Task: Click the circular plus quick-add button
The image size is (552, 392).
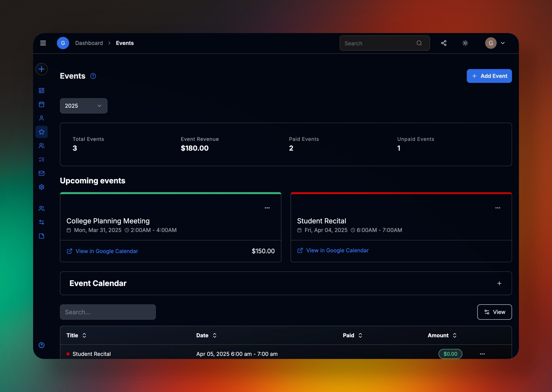Action: [x=42, y=69]
